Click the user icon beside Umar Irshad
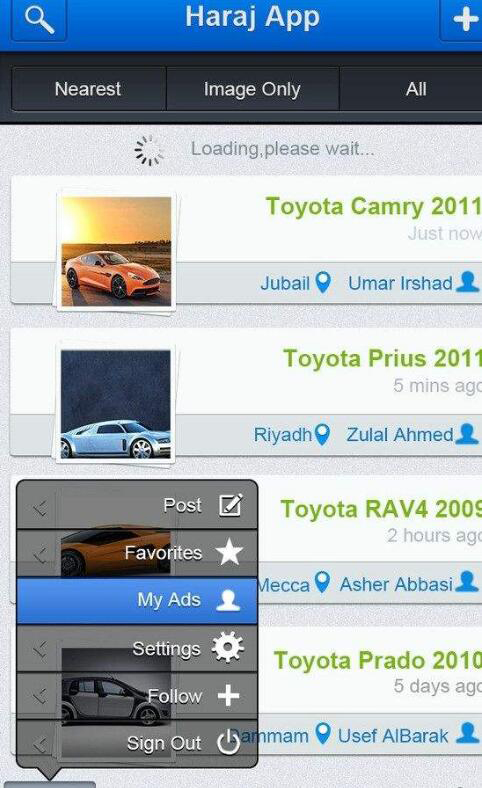The image size is (482, 788). (467, 282)
